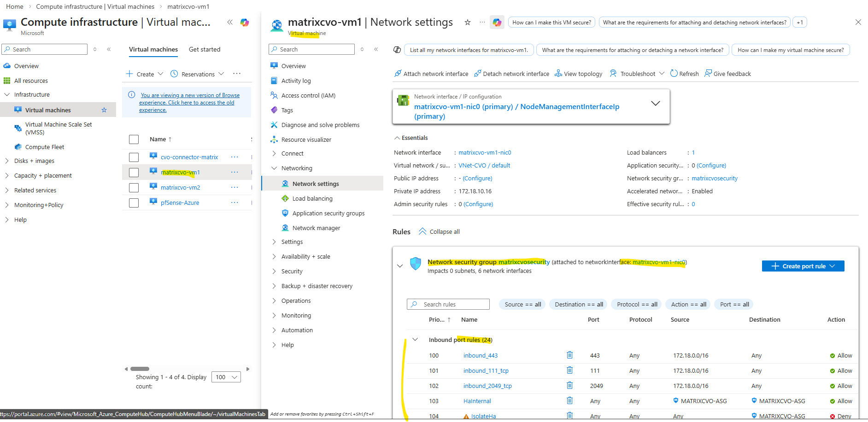The image size is (868, 422).
Task: Click the toolbar overflow ellipsis next to Reservations
Action: (237, 74)
